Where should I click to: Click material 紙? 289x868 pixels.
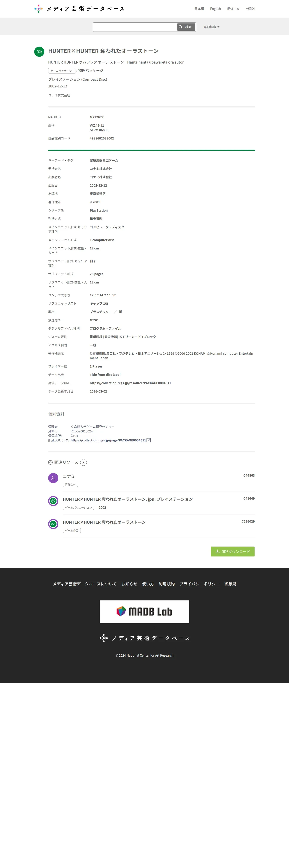point(120,312)
